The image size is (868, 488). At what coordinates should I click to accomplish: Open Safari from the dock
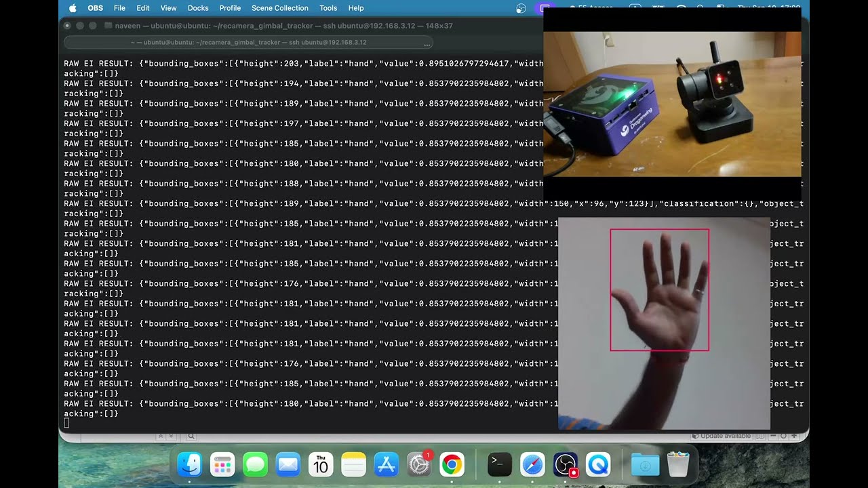click(x=532, y=464)
